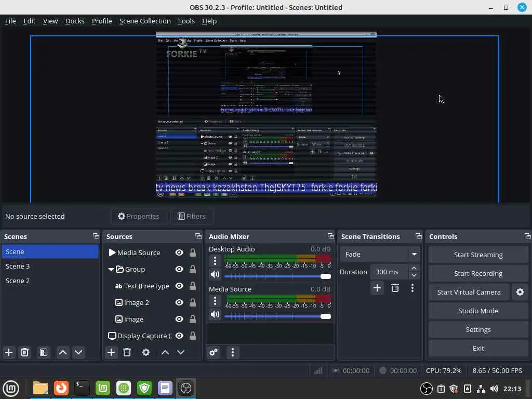Mute Media Source audio speaker icon
This screenshot has width=532, height=399.
pos(215,314)
